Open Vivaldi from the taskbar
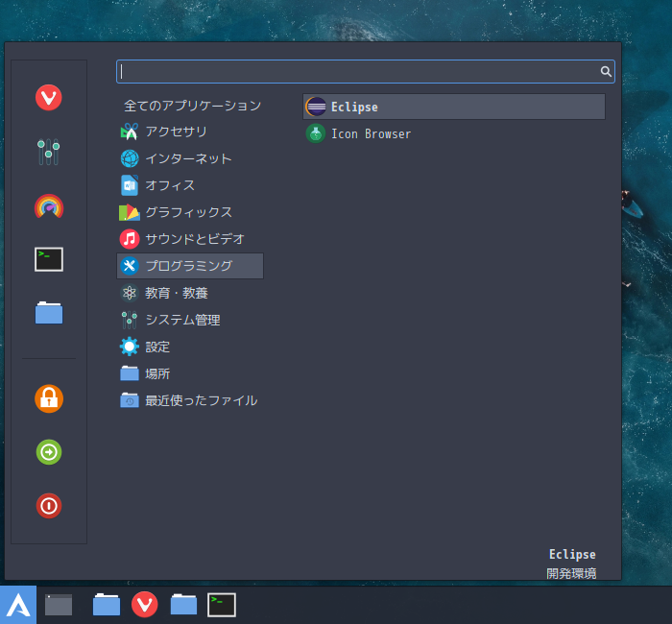Image resolution: width=672 pixels, height=624 pixels. click(144, 605)
